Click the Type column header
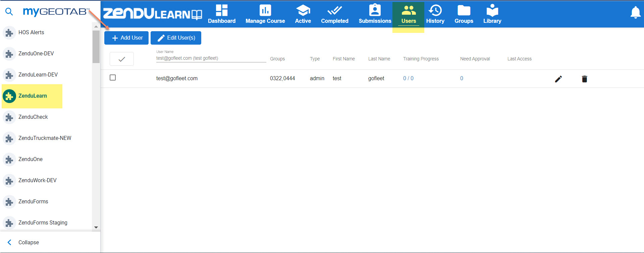The width and height of the screenshot is (644, 253). (315, 59)
